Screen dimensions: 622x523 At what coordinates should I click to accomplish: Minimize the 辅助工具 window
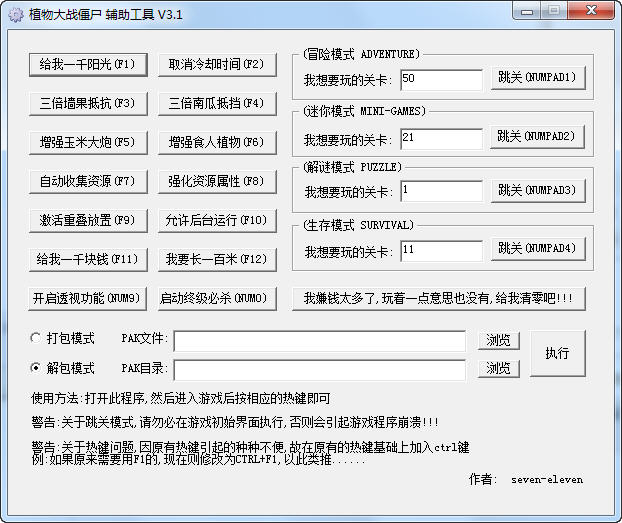(527, 12)
